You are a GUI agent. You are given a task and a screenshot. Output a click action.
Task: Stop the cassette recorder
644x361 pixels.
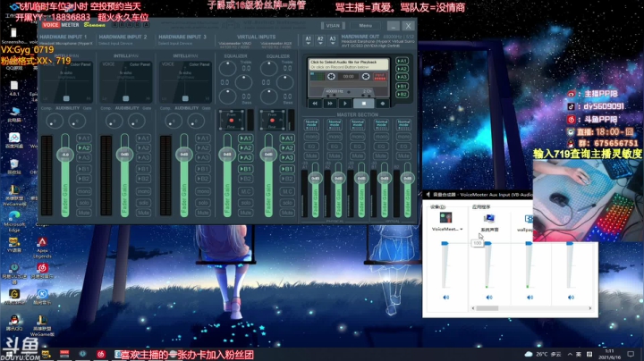[x=363, y=104]
